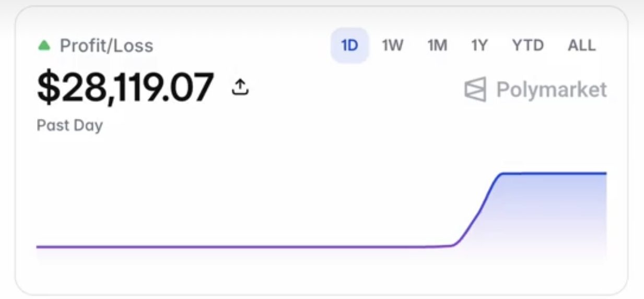The image size is (644, 299).
Task: Select the ALL time range
Action: (x=581, y=45)
